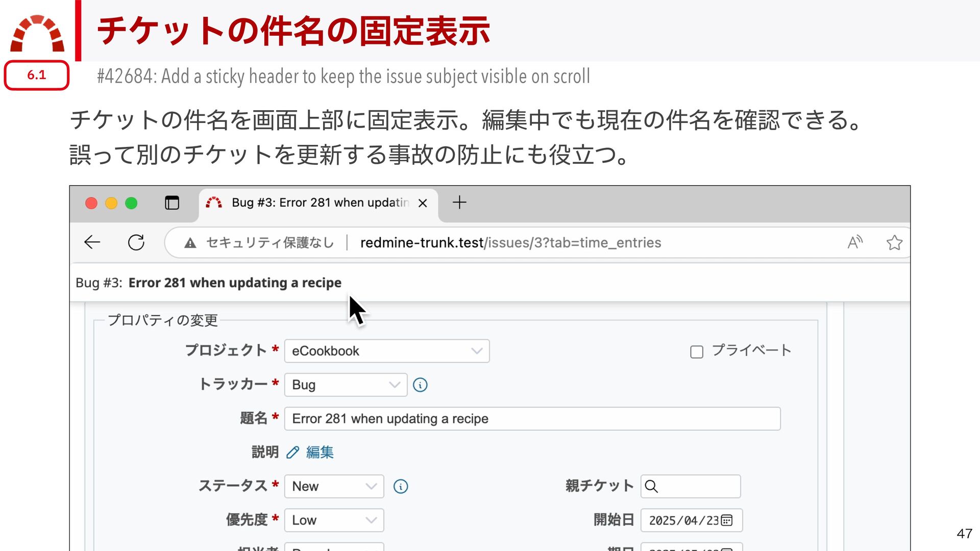
Task: Click the parent ticket search magnifier icon
Action: coord(651,486)
